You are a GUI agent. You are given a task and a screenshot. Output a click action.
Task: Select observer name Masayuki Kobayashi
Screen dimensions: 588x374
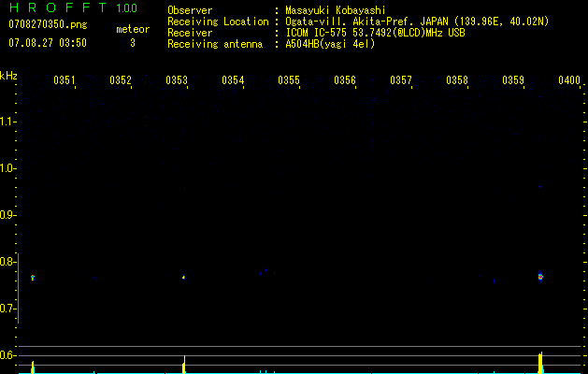pyautogui.click(x=336, y=10)
